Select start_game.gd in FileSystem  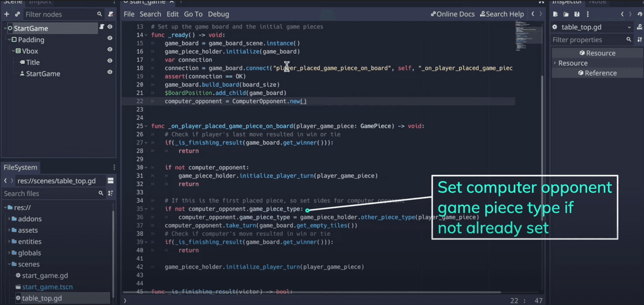pyautogui.click(x=45, y=275)
